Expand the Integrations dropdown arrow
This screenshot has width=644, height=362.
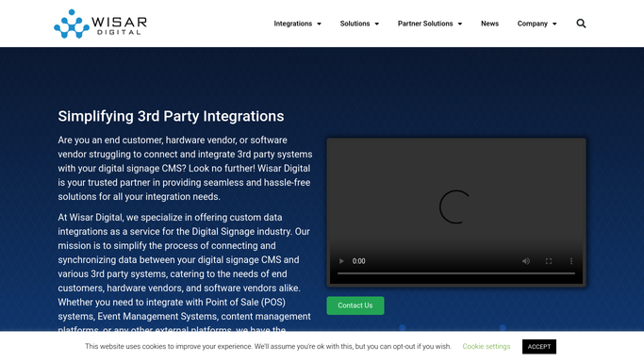[319, 24]
